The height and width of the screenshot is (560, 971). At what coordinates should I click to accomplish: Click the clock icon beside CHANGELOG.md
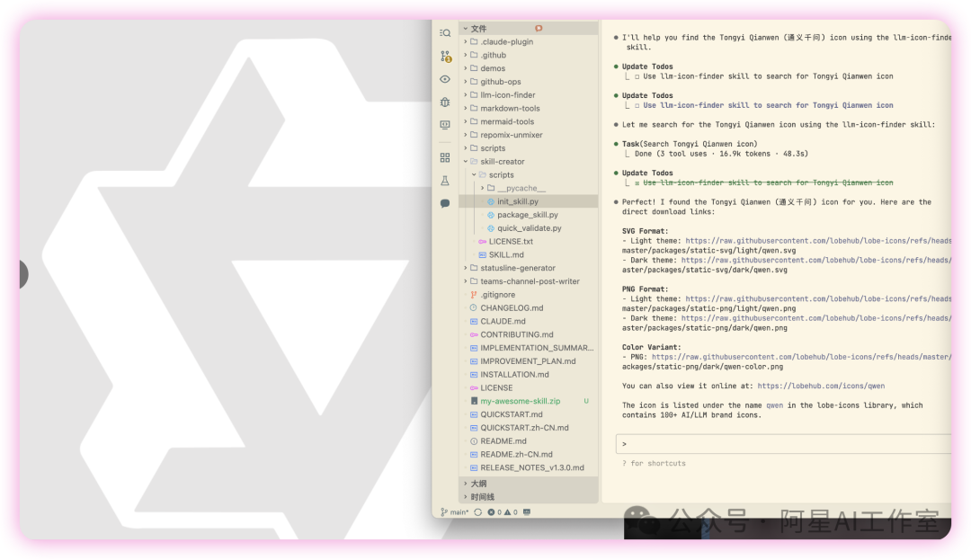point(474,308)
